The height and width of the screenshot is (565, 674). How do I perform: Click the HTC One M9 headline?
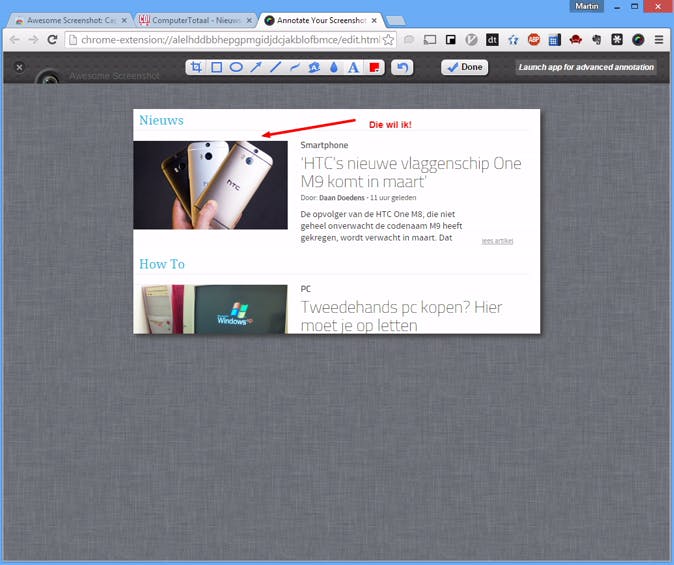[x=411, y=172]
